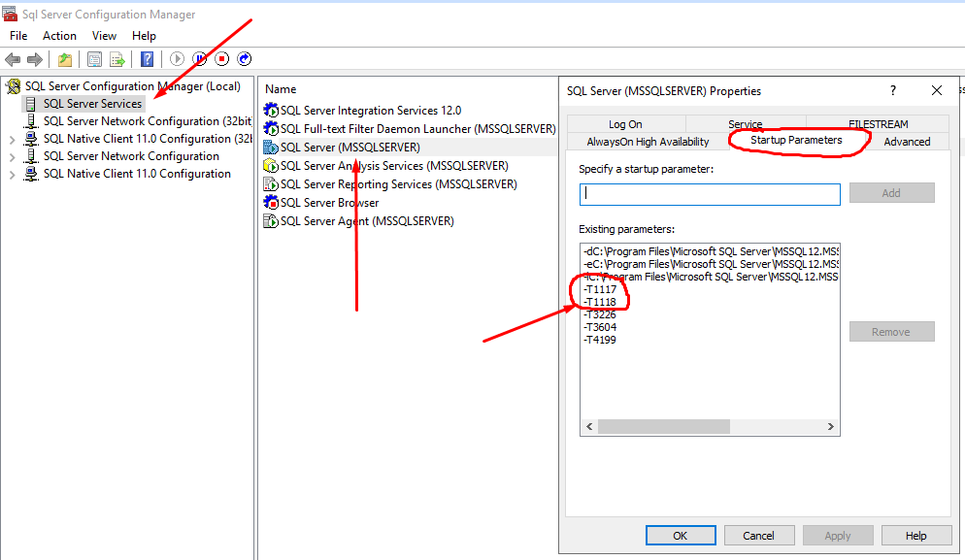This screenshot has height=560, width=965.
Task: Click the scrollbar right arrow in parameters list
Action: [x=831, y=426]
